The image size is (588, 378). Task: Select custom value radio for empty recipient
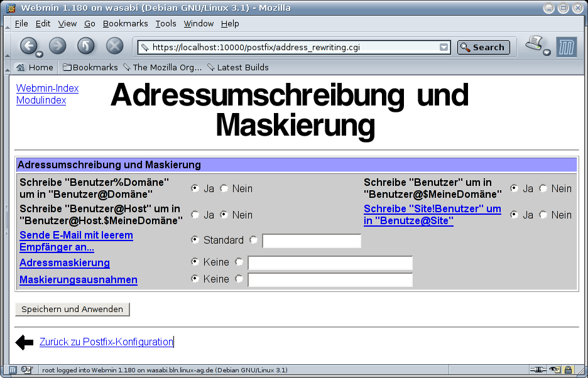[254, 239]
